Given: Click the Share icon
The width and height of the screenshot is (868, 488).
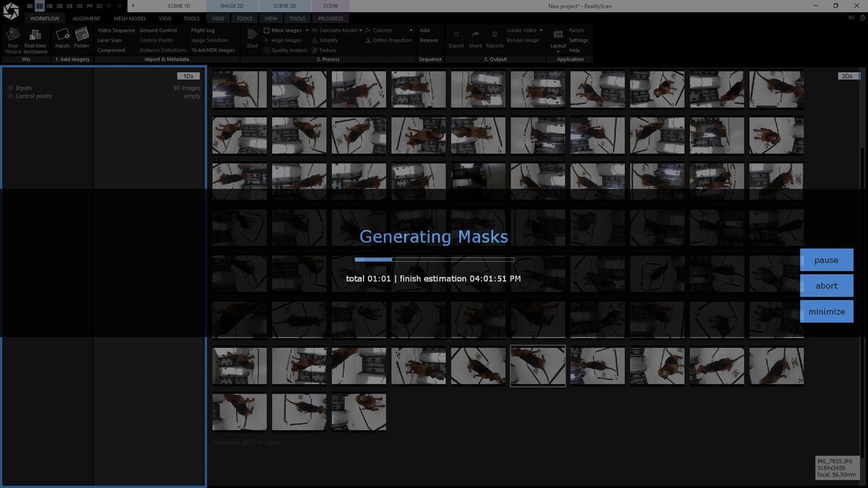Looking at the screenshot, I should 475,36.
